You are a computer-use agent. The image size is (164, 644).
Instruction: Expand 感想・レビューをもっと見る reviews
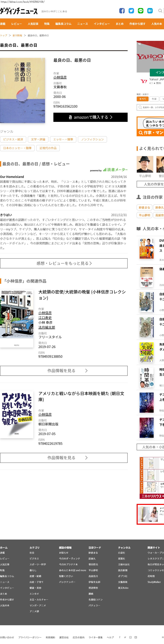(64, 263)
